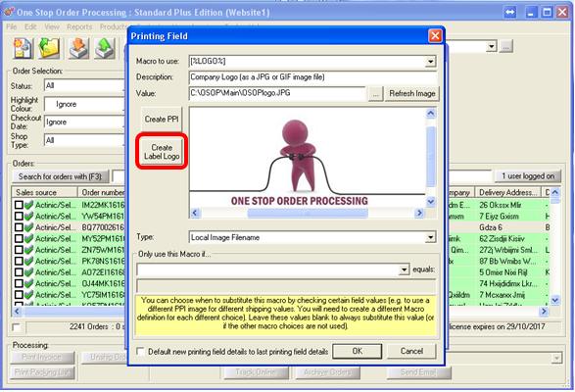575x392 pixels.
Task: Tick checkbox for order YW54PM161
Action: point(19,216)
